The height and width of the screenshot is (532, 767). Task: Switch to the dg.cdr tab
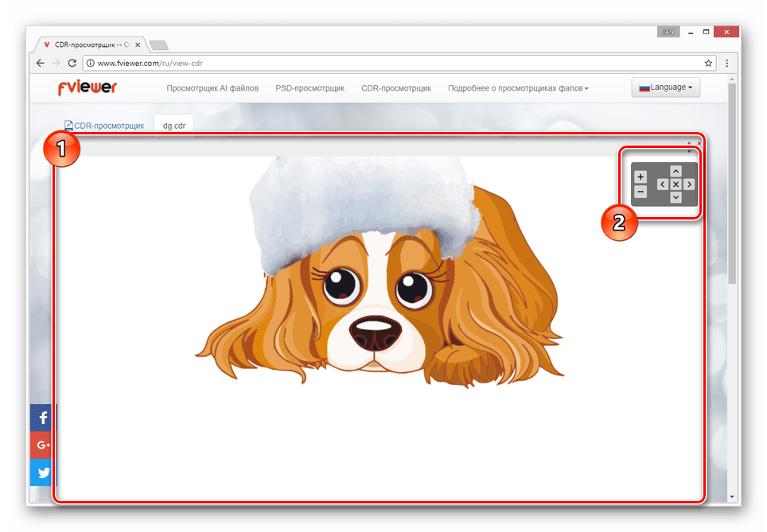(x=173, y=125)
